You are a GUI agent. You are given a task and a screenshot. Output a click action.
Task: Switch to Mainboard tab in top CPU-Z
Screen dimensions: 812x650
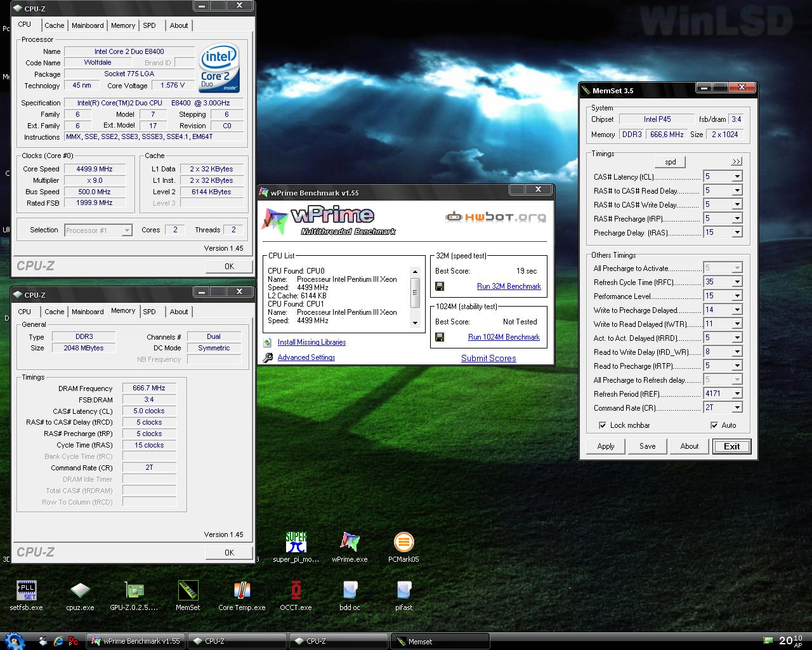click(x=88, y=25)
